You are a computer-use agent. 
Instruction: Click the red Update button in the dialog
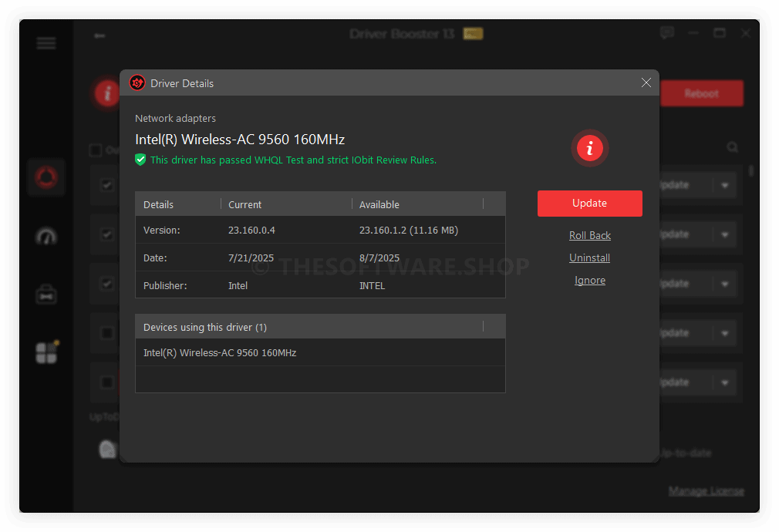point(590,204)
